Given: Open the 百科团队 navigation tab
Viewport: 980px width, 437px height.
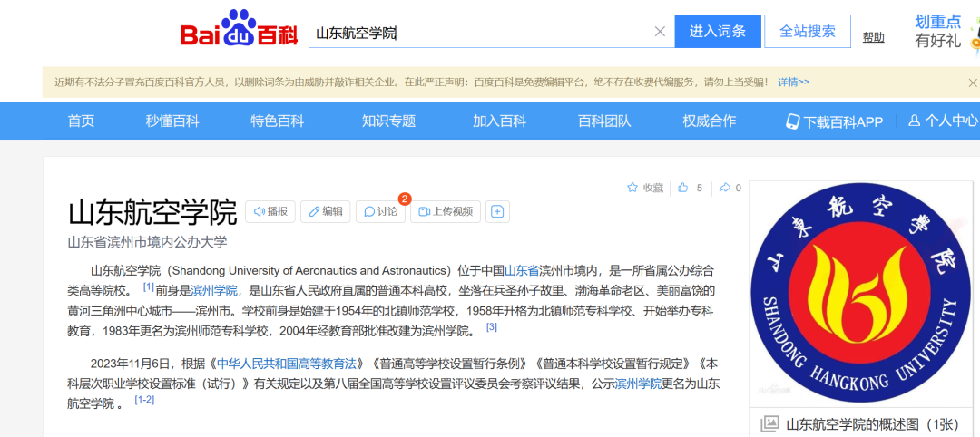Looking at the screenshot, I should [604, 121].
